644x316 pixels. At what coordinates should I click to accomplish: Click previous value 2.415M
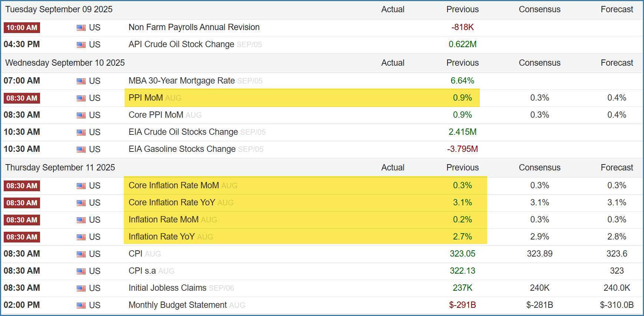point(463,132)
